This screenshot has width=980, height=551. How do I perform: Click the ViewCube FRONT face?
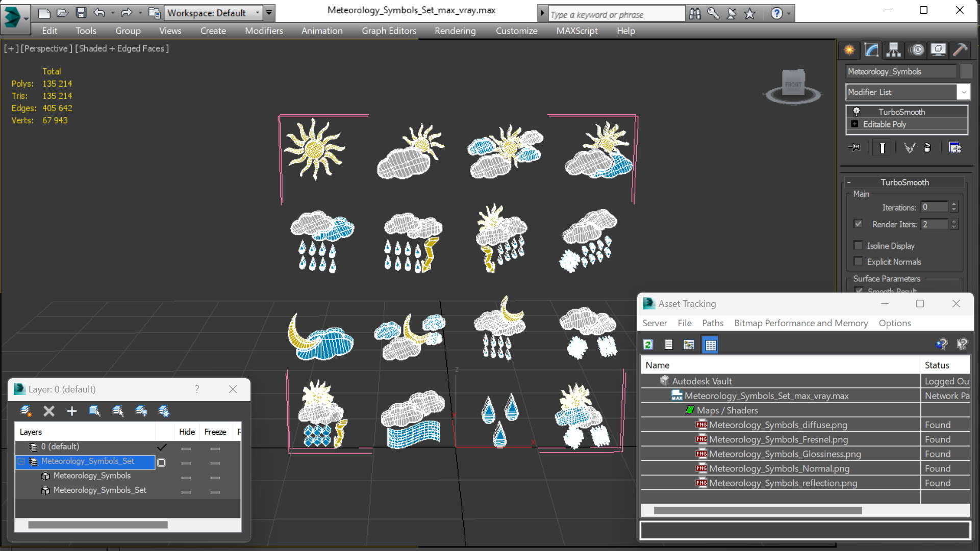pyautogui.click(x=793, y=84)
